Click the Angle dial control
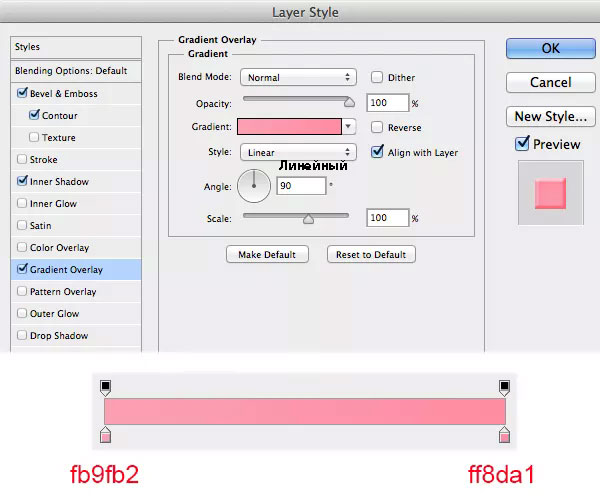The image size is (600, 502). 254,186
